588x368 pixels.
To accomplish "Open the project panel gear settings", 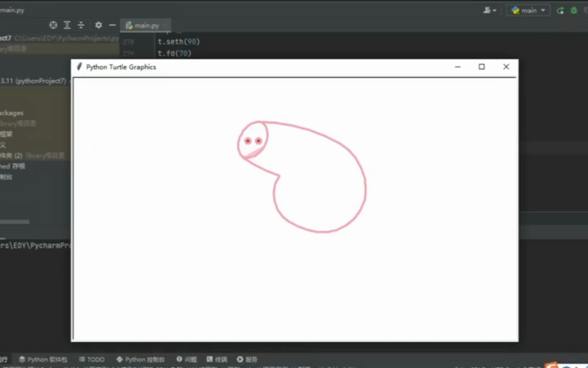I will [98, 25].
